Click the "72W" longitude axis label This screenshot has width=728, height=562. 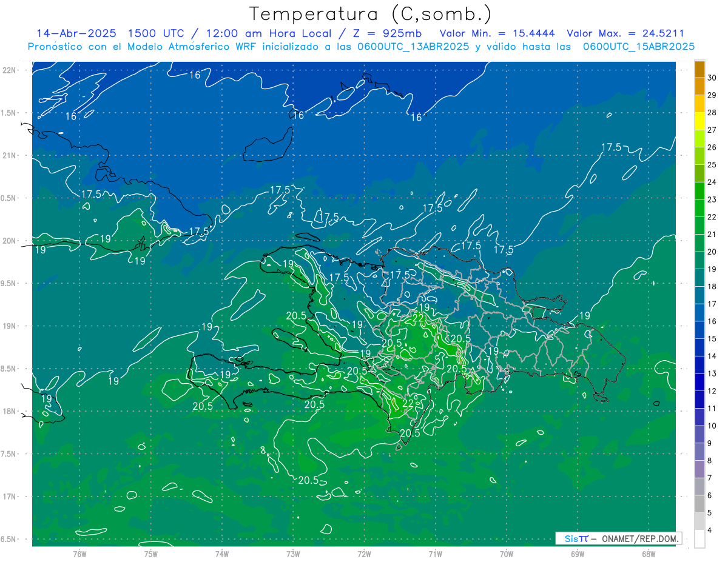click(x=364, y=554)
